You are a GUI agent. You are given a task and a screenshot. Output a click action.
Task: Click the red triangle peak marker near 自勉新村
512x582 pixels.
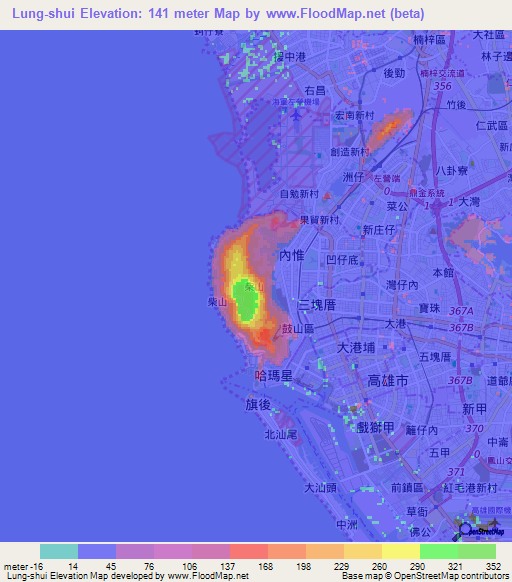[327, 196]
